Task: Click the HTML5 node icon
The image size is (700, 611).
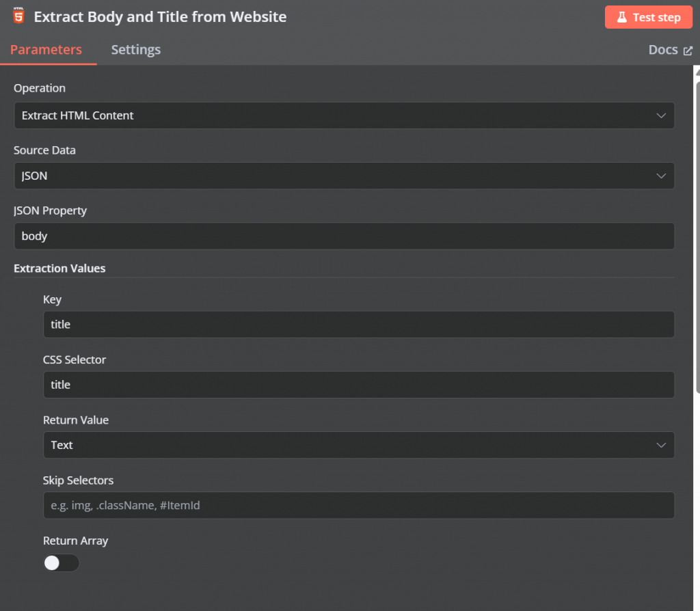Action: tap(18, 16)
